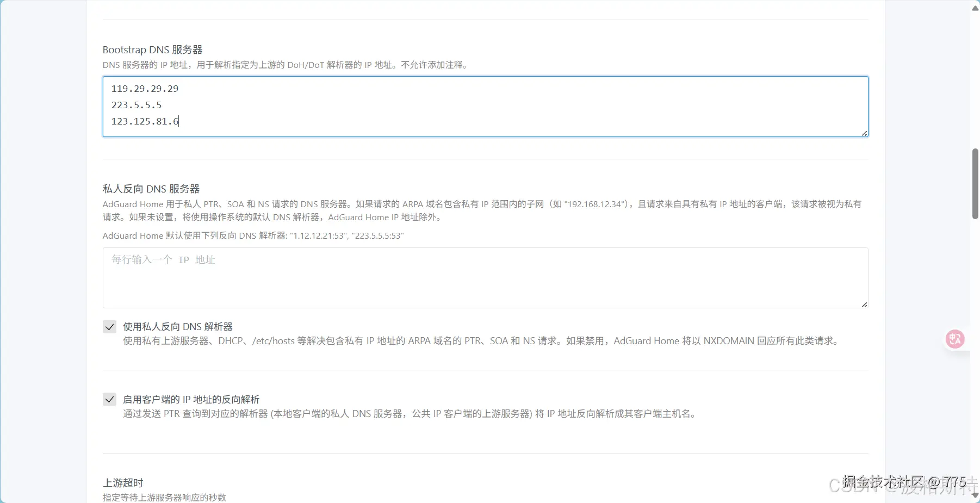This screenshot has width=980, height=503.
Task: Toggle the 使用私人反向 DNS 解析器 checkbox
Action: [109, 327]
